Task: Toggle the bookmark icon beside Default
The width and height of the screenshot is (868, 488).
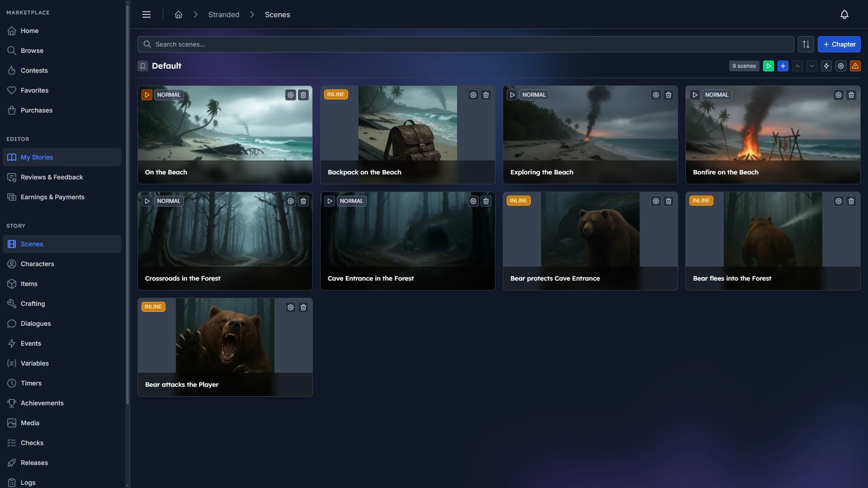Action: click(x=143, y=66)
